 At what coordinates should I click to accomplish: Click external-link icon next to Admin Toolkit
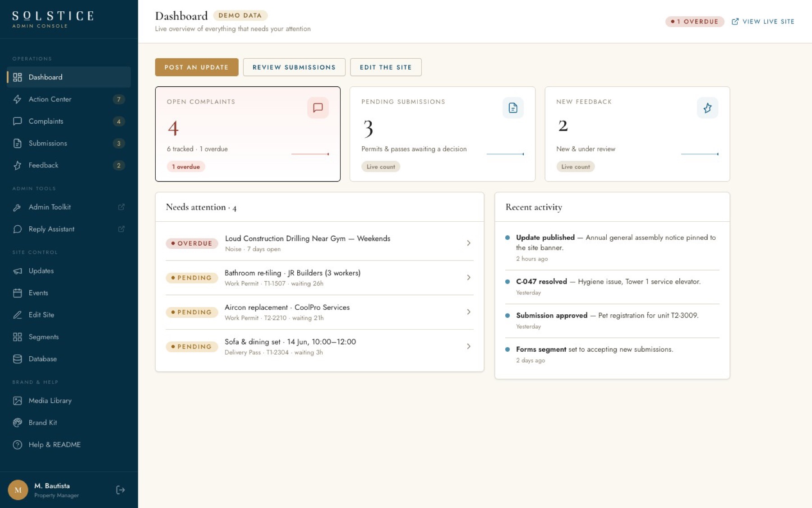(121, 207)
